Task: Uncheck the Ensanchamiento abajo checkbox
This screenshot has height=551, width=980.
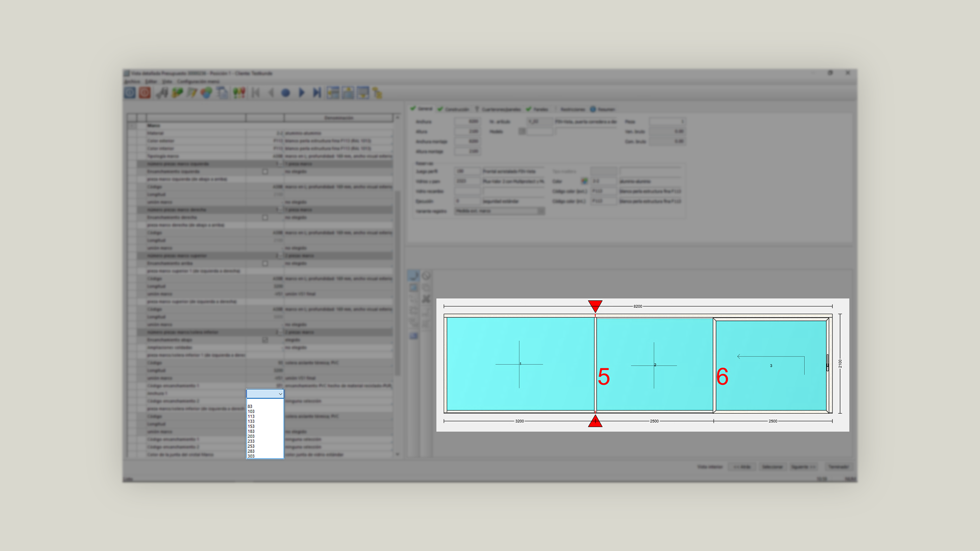Action: click(265, 340)
